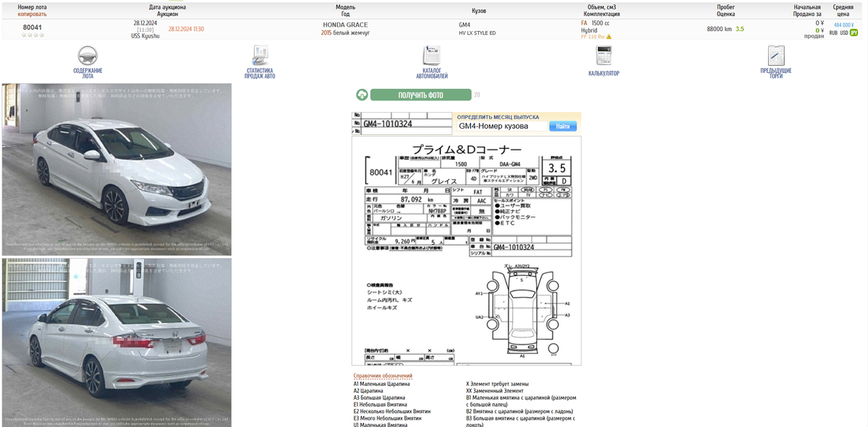Screen dimensions: 868x427
Task: Click the A1 Маленькая Царапина legend entry
Action: (381, 384)
